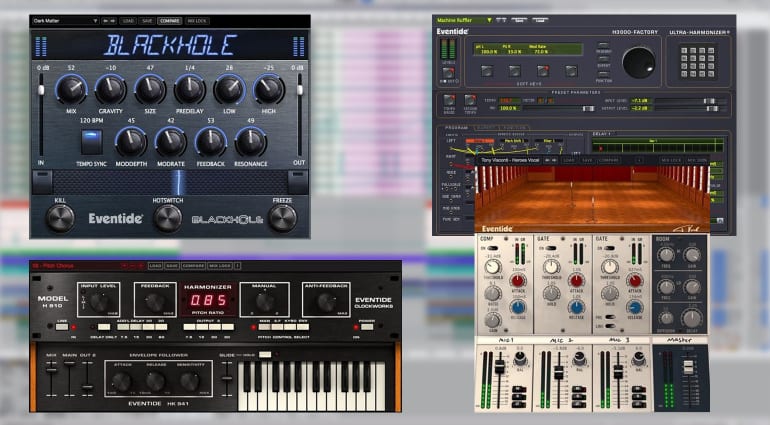
Task: Toggle the TEMPO SYNC switch in Blackhole
Action: [92, 142]
